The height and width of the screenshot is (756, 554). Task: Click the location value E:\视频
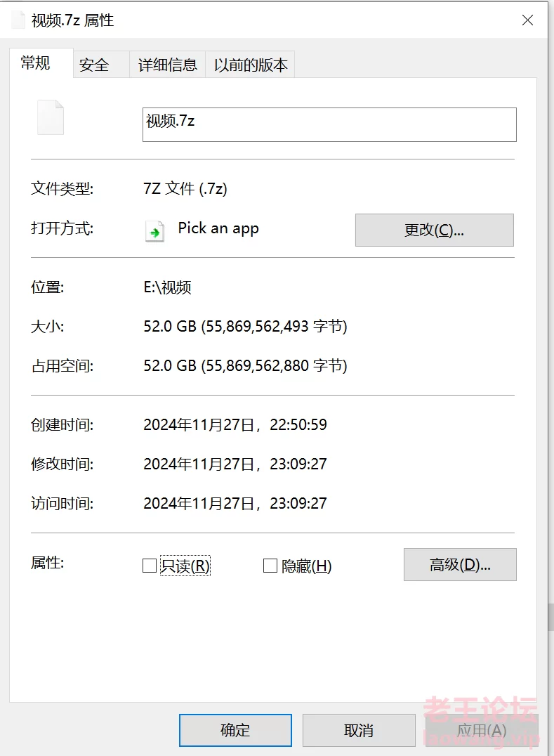167,287
